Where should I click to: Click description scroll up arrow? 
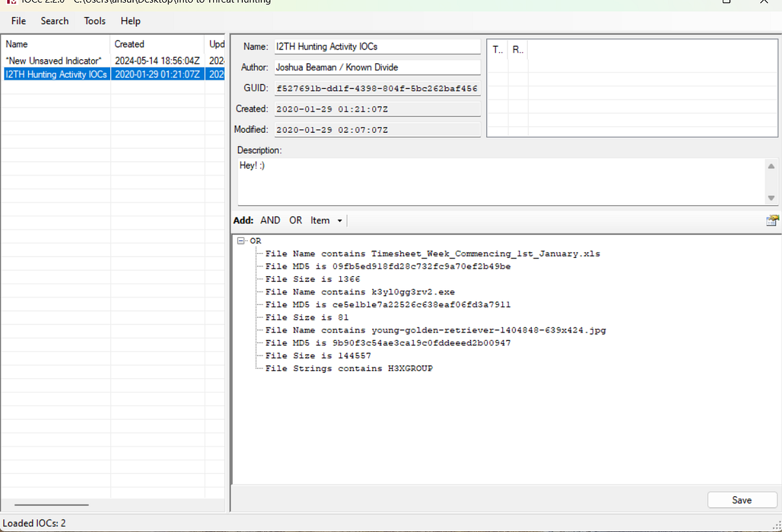coord(772,165)
